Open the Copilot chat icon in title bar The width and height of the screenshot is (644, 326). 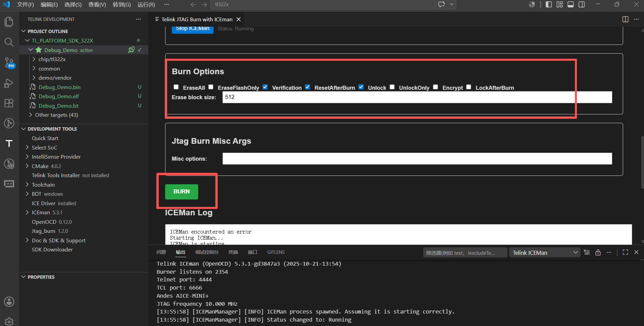(x=442, y=4)
